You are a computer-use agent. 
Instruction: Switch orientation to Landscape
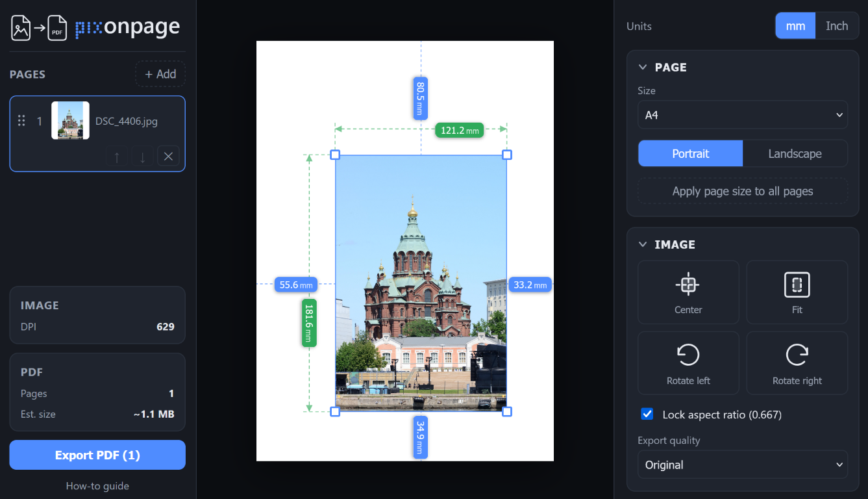795,154
